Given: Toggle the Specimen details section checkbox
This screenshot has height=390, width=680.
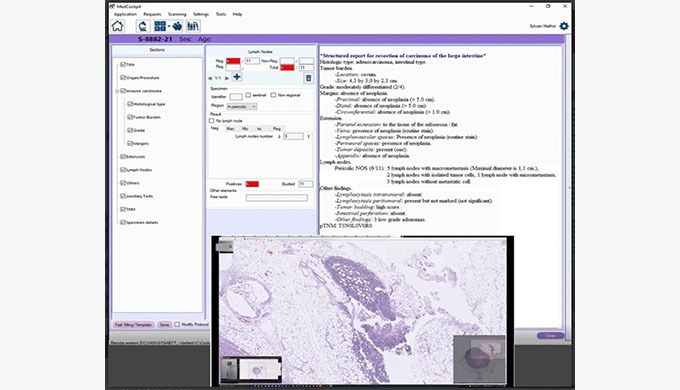Looking at the screenshot, I should pos(123,222).
